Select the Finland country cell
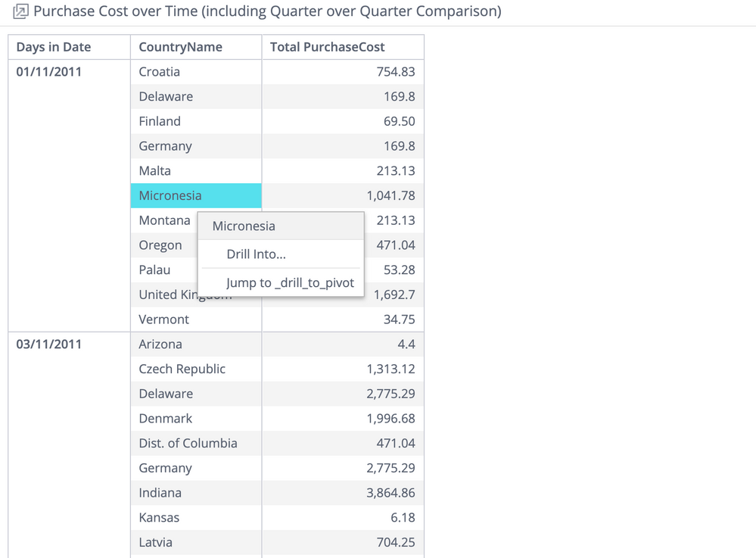 160,121
